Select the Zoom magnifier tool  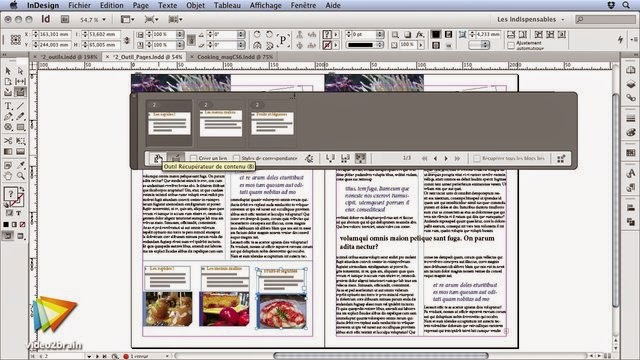(x=20, y=176)
